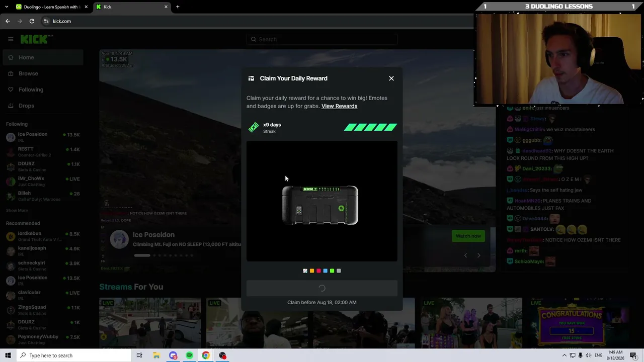
Task: Open Drops in Kick sidebar
Action: (42, 106)
